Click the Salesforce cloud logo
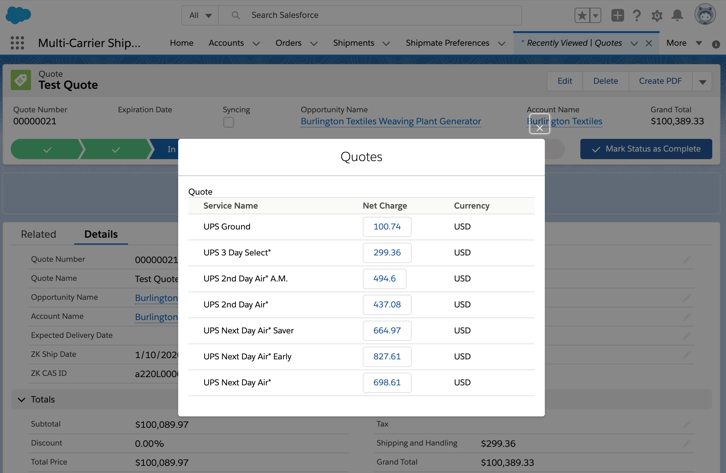Viewport: 726px width, 473px height. pyautogui.click(x=18, y=15)
